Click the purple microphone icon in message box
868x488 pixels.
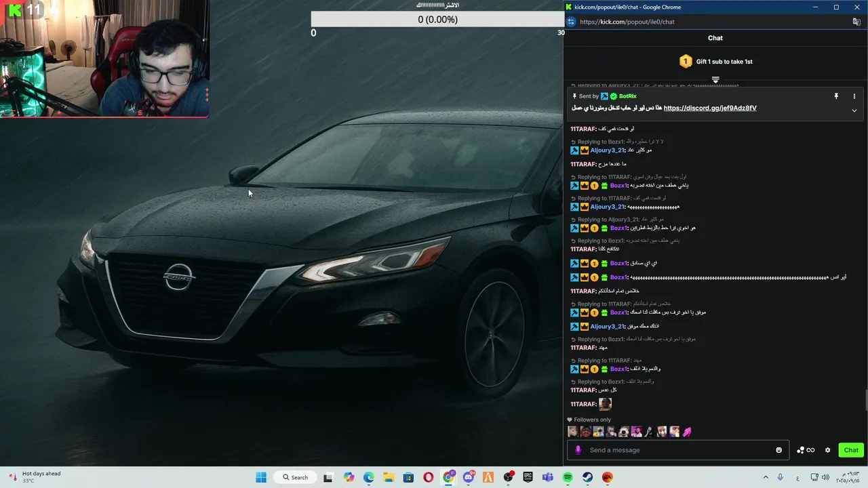click(x=578, y=449)
